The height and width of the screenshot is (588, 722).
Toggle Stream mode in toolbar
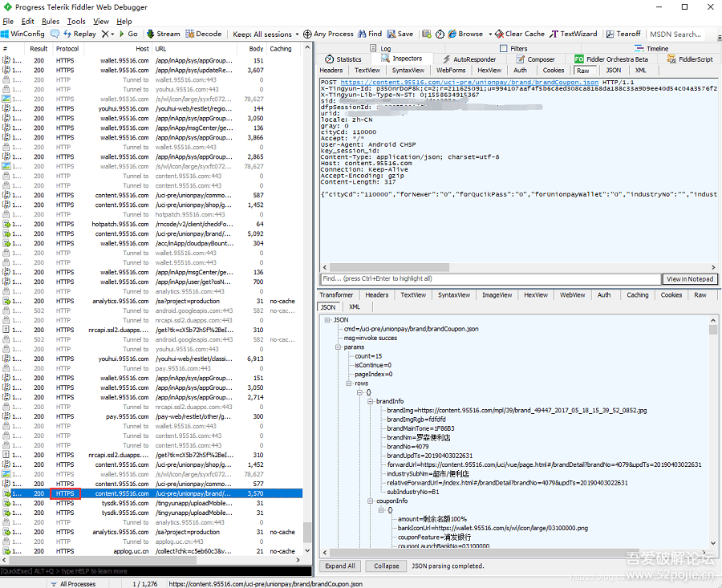164,34
